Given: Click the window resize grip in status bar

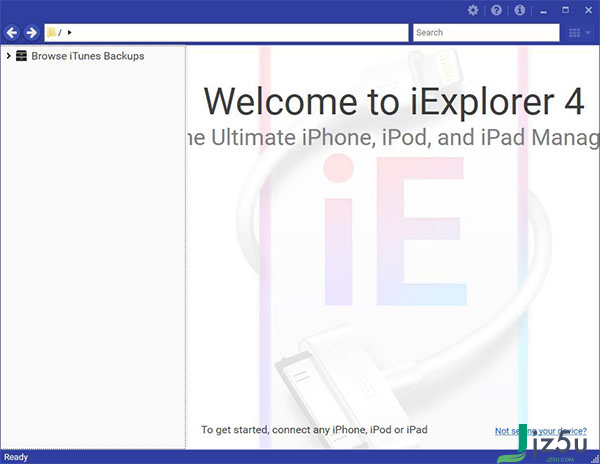Looking at the screenshot, I should [x=595, y=459].
